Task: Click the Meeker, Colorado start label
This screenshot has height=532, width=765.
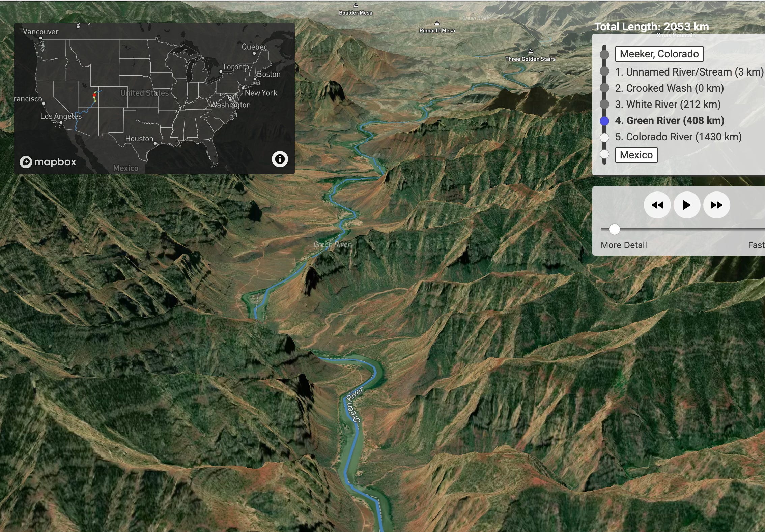Action: click(x=659, y=54)
